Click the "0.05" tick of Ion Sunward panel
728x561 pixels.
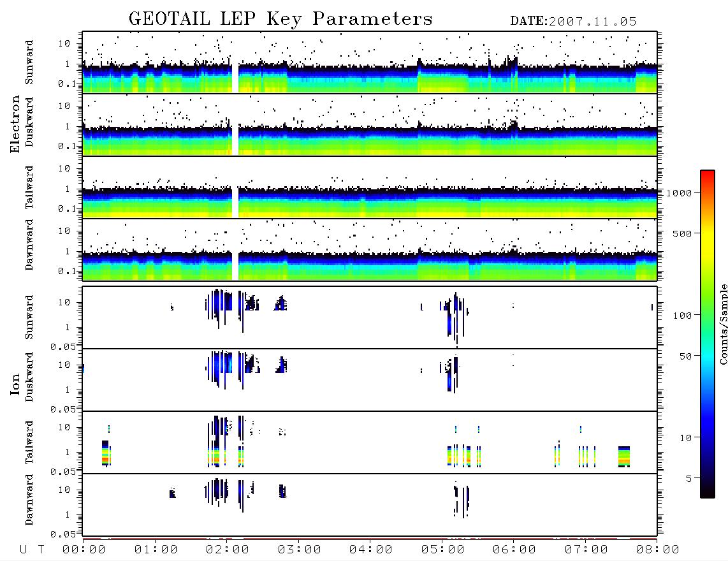click(x=62, y=347)
